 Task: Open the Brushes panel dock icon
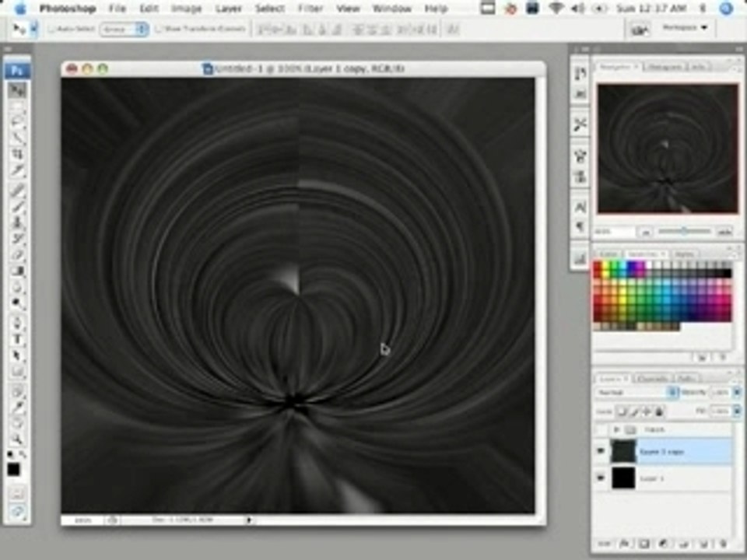[x=580, y=156]
